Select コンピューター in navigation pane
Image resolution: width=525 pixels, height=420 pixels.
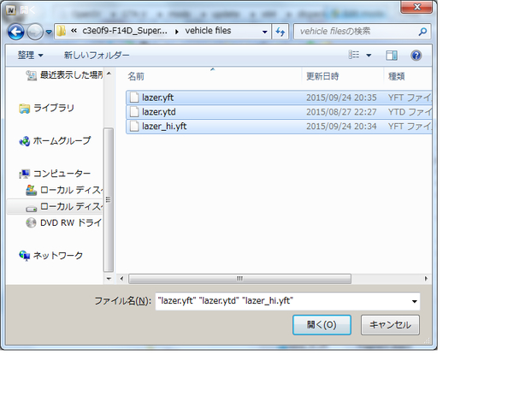55,174
